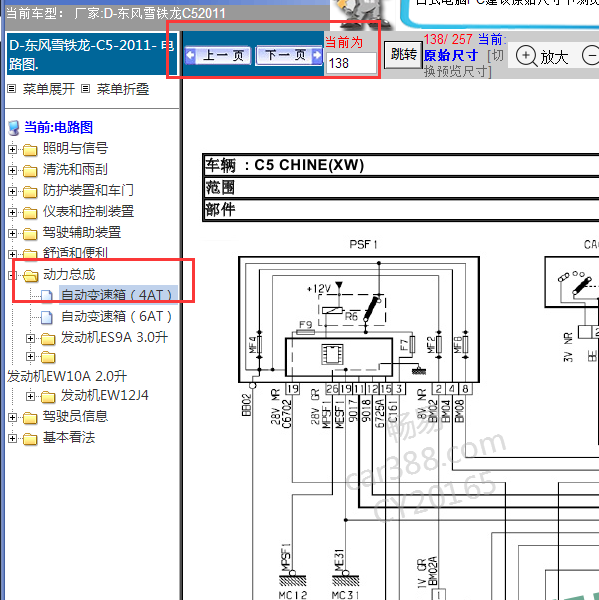Click the 车辆：C5 CHINE(XW) title row
The height and width of the screenshot is (600, 599).
point(400,165)
